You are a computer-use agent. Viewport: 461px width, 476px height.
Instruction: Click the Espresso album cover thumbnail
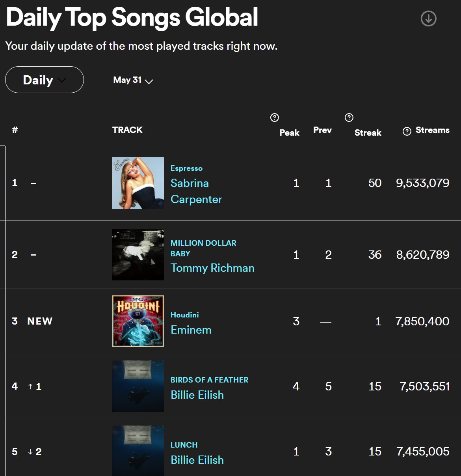(138, 183)
